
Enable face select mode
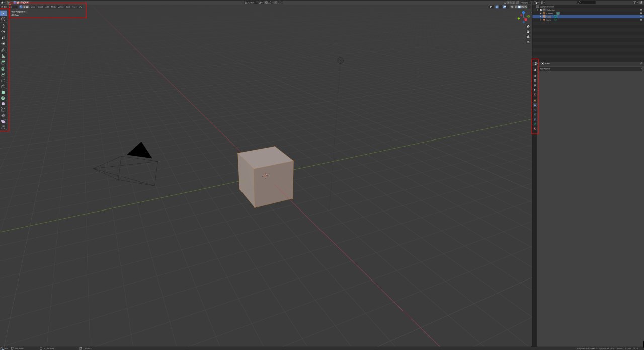27,7
